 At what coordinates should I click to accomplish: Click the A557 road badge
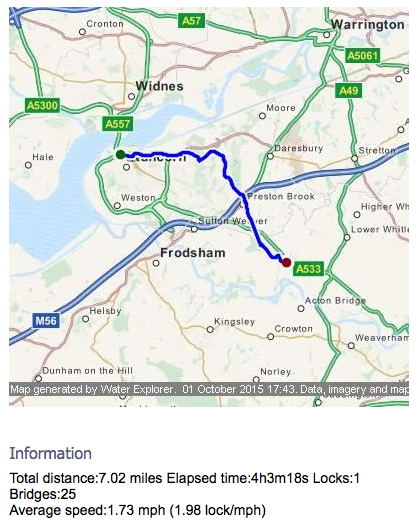pyautogui.click(x=117, y=124)
